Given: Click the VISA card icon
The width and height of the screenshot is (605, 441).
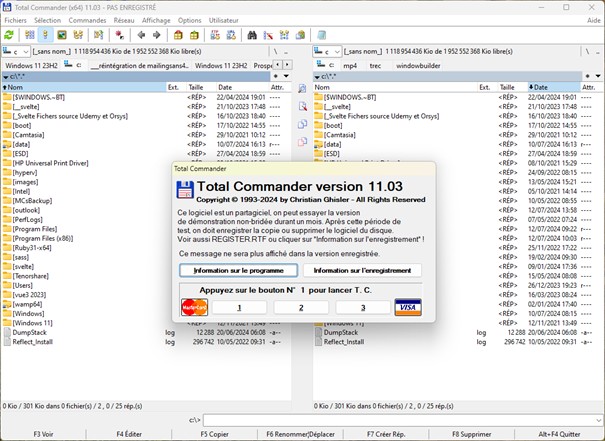Looking at the screenshot, I should [407, 307].
